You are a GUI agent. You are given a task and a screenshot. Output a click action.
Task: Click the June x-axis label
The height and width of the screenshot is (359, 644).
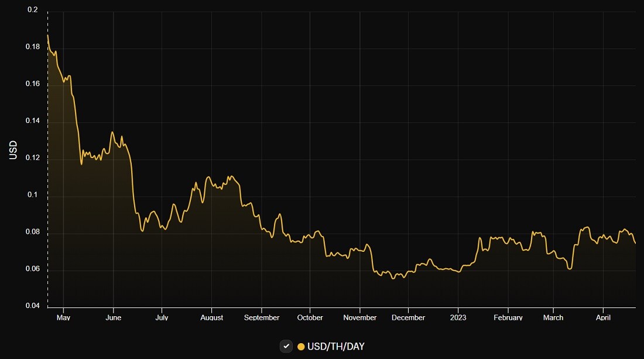point(114,317)
